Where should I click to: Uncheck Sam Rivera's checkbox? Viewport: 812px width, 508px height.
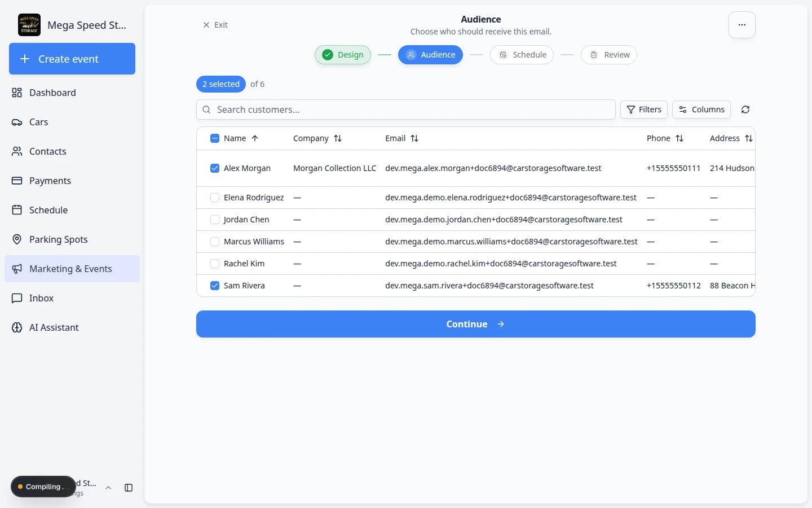pyautogui.click(x=214, y=286)
